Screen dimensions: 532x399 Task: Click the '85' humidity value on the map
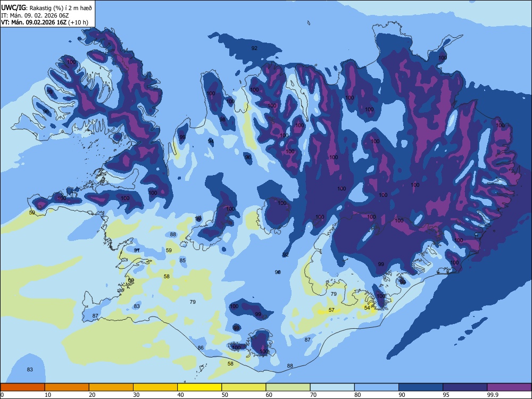[182, 260]
